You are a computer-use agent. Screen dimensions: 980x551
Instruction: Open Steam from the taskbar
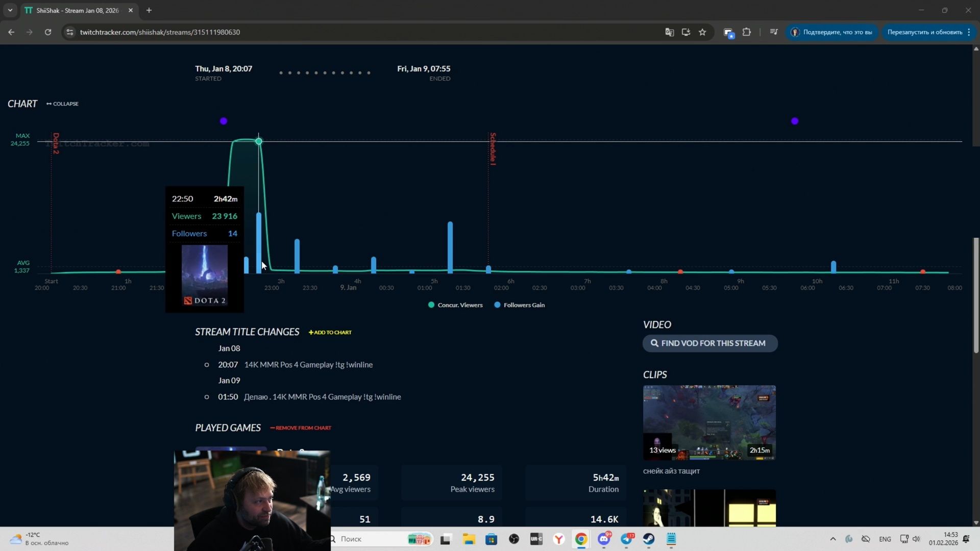(649, 539)
